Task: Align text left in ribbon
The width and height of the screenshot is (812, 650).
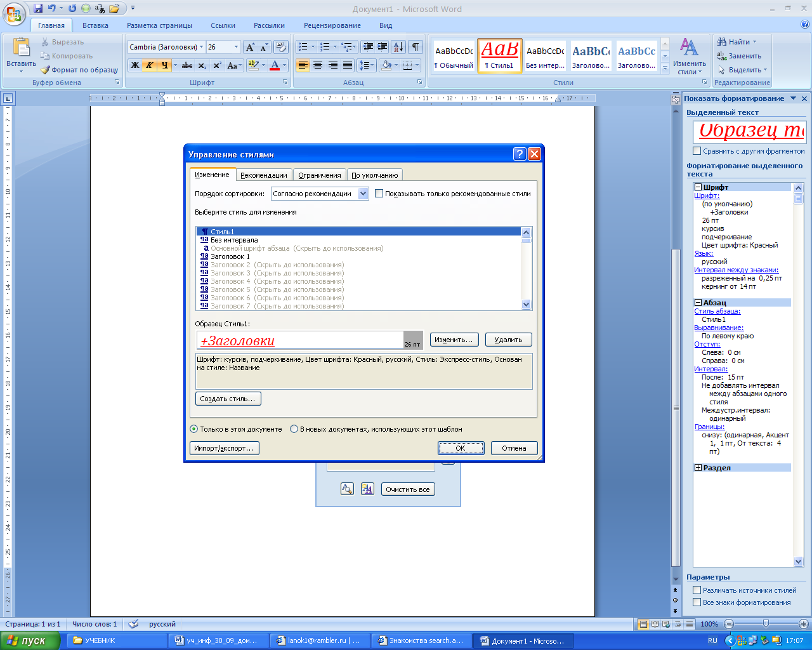Action: [x=303, y=65]
